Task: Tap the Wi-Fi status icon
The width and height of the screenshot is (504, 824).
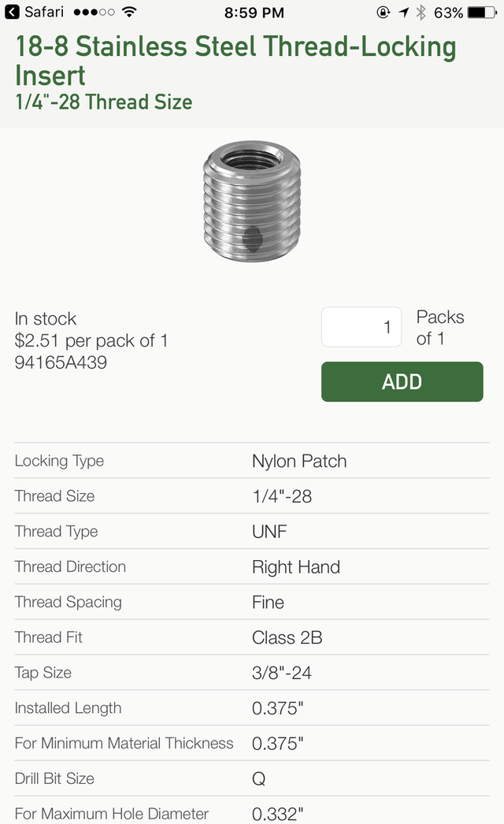Action: click(129, 12)
